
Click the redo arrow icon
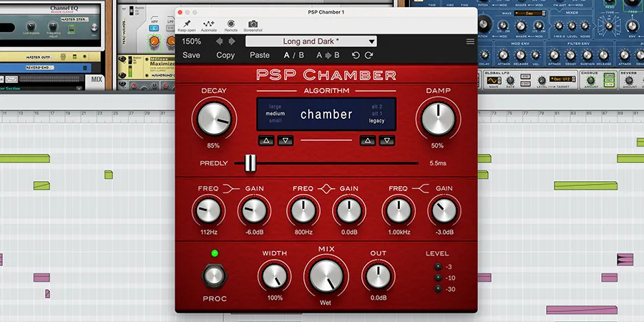point(369,55)
